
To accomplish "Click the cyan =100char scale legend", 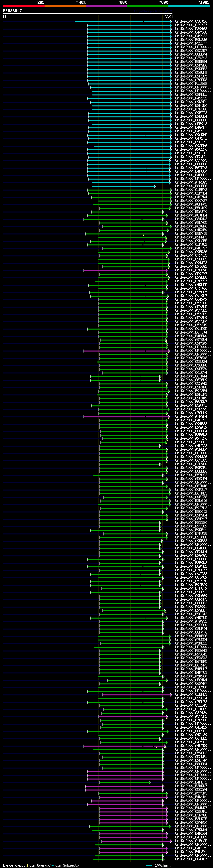I will pyautogui.click(x=158, y=866).
